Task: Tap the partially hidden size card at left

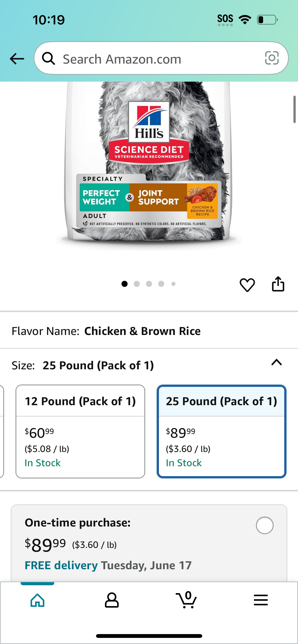Action: (2, 431)
